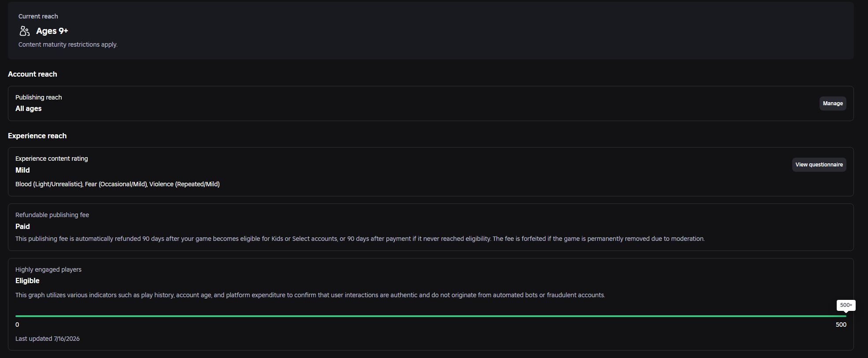The image size is (868, 358).
Task: Click the Mild content rating value
Action: click(x=22, y=170)
